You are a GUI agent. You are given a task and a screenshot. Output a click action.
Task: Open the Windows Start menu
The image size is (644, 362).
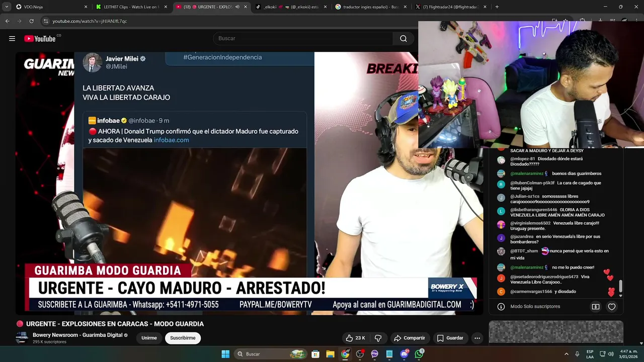[x=225, y=354]
